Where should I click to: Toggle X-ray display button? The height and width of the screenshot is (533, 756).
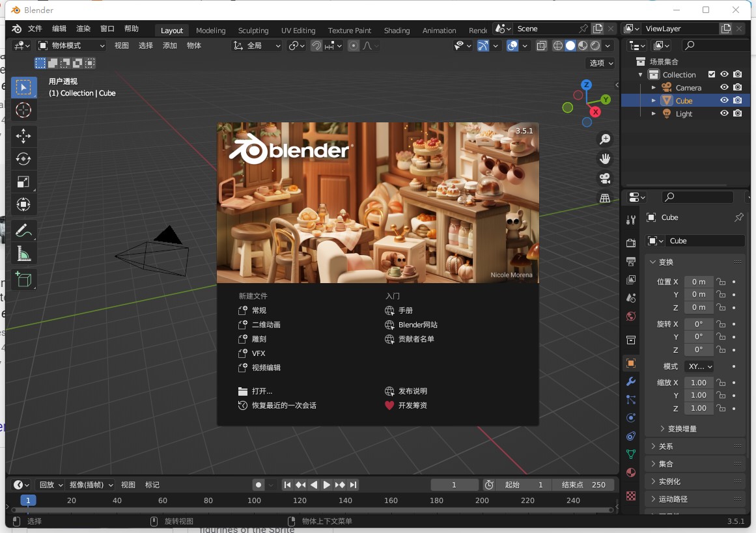click(x=542, y=46)
